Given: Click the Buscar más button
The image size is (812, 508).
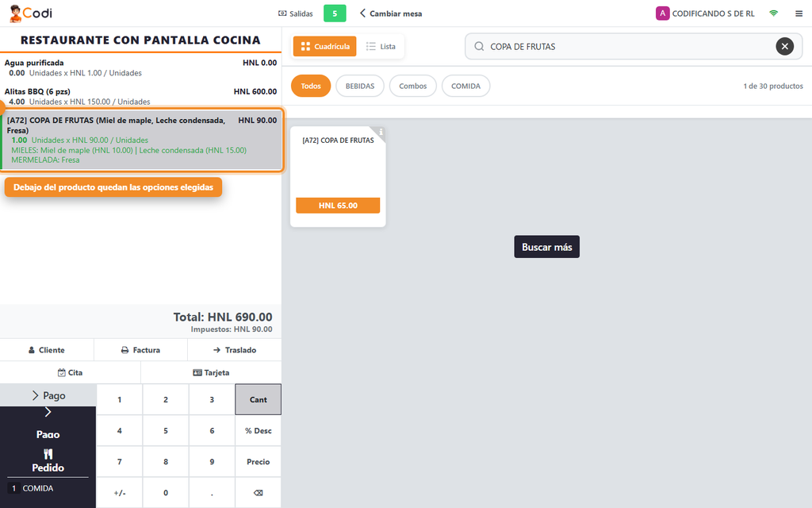Looking at the screenshot, I should (547, 247).
